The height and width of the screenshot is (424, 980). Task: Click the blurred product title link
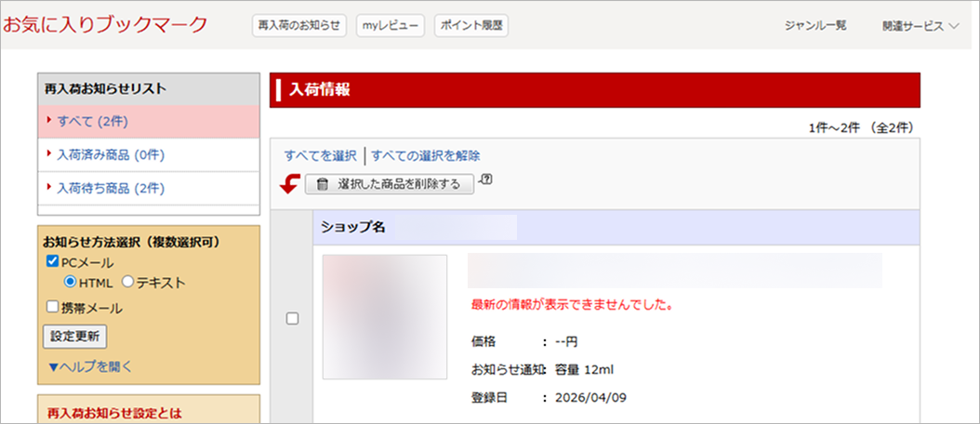(x=674, y=271)
